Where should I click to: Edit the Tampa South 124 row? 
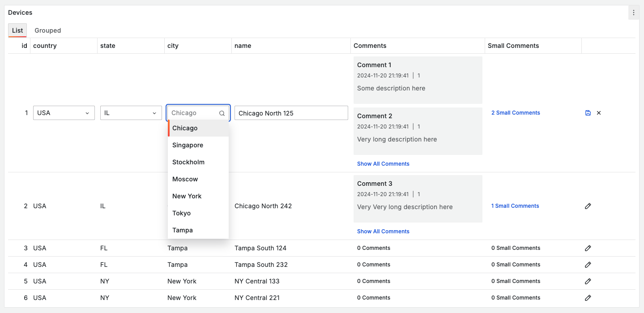(x=588, y=248)
